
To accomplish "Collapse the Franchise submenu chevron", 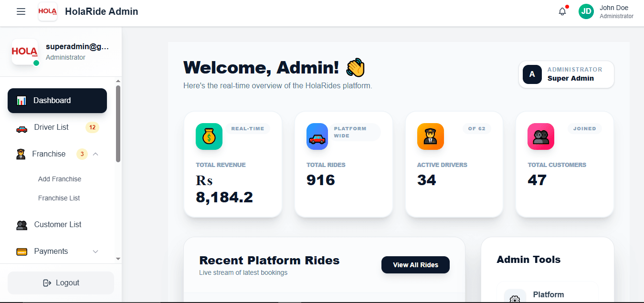I will (x=95, y=154).
